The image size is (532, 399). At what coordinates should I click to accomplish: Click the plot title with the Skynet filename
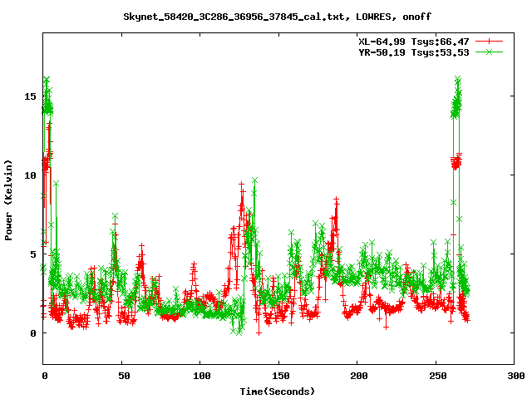[x=277, y=17]
